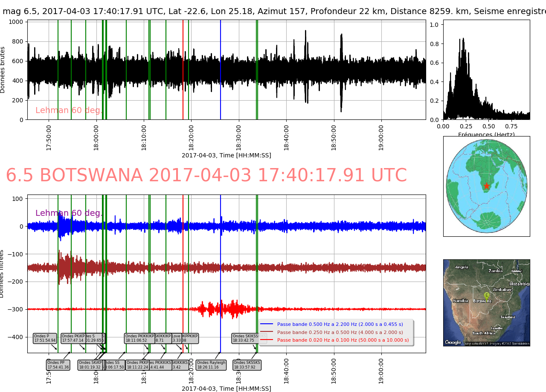The height and width of the screenshot is (392, 546).
Task: Click the Ondes PKiKP time label
Action: [73, 338]
